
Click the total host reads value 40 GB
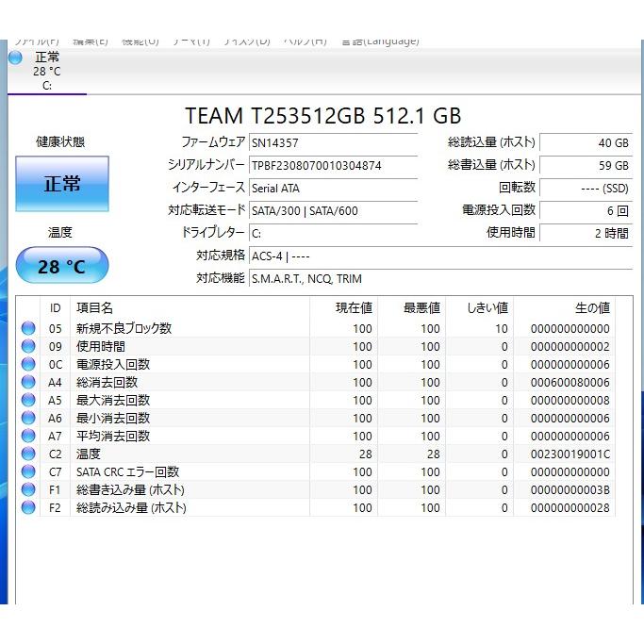pos(586,143)
